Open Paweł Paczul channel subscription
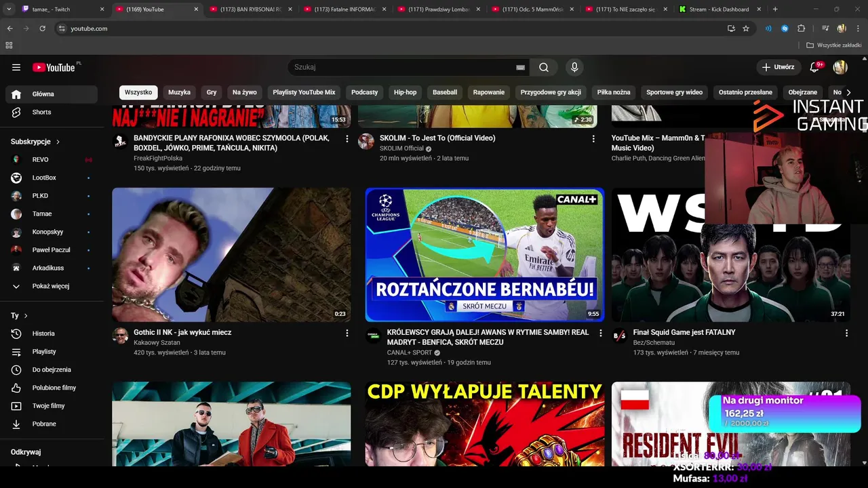Viewport: 868px width, 488px height. click(52, 250)
